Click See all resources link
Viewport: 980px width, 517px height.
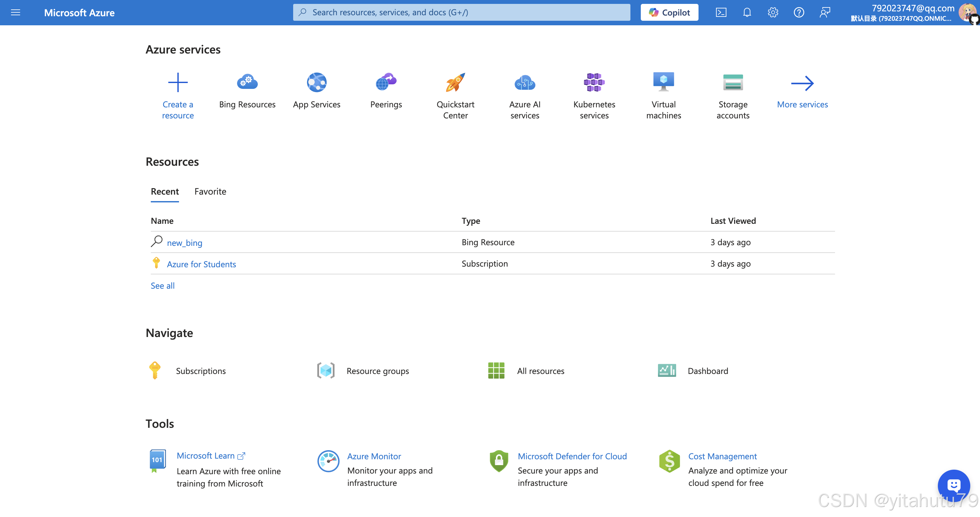click(162, 285)
